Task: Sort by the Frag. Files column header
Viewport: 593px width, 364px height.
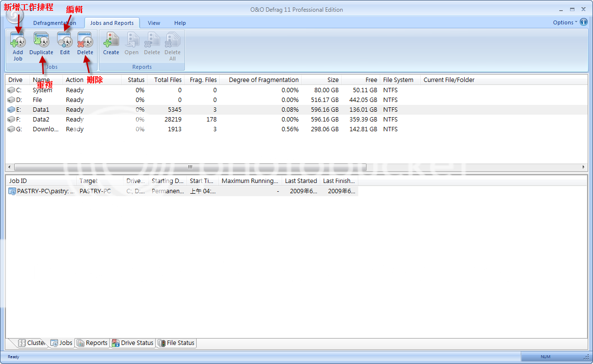Action: click(x=203, y=80)
